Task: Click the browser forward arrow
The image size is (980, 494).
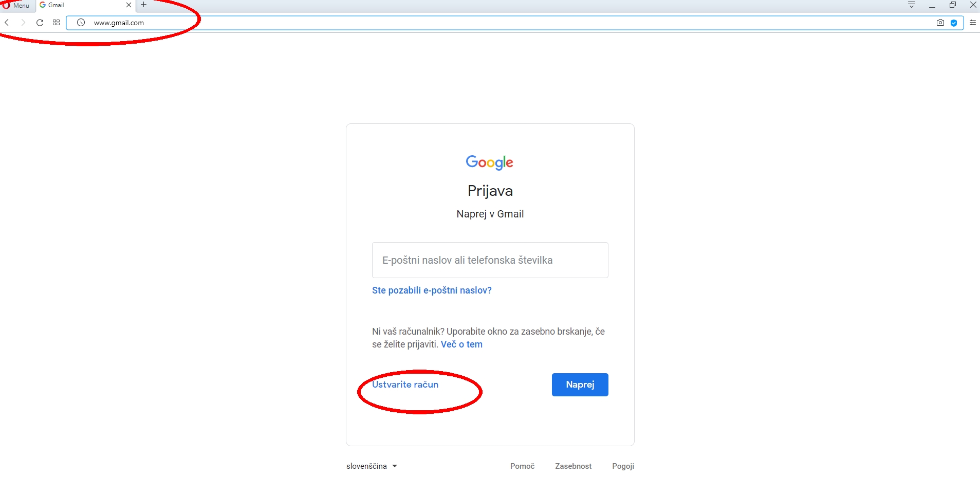Action: click(23, 23)
